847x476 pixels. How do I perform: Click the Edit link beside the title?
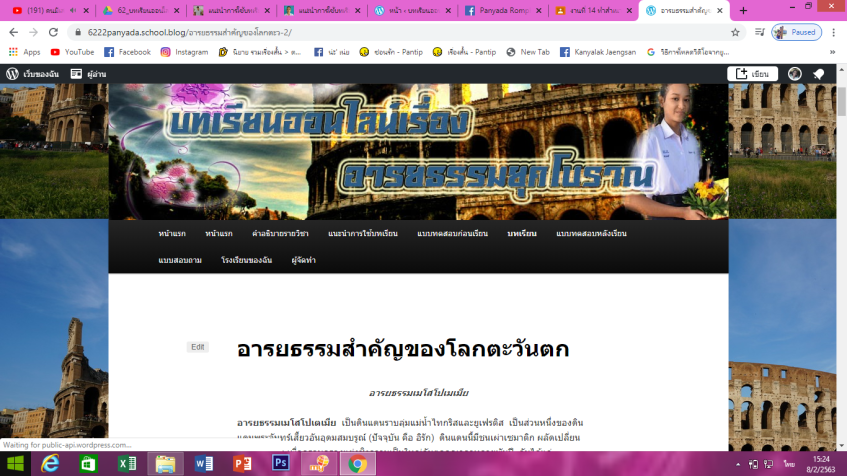198,347
